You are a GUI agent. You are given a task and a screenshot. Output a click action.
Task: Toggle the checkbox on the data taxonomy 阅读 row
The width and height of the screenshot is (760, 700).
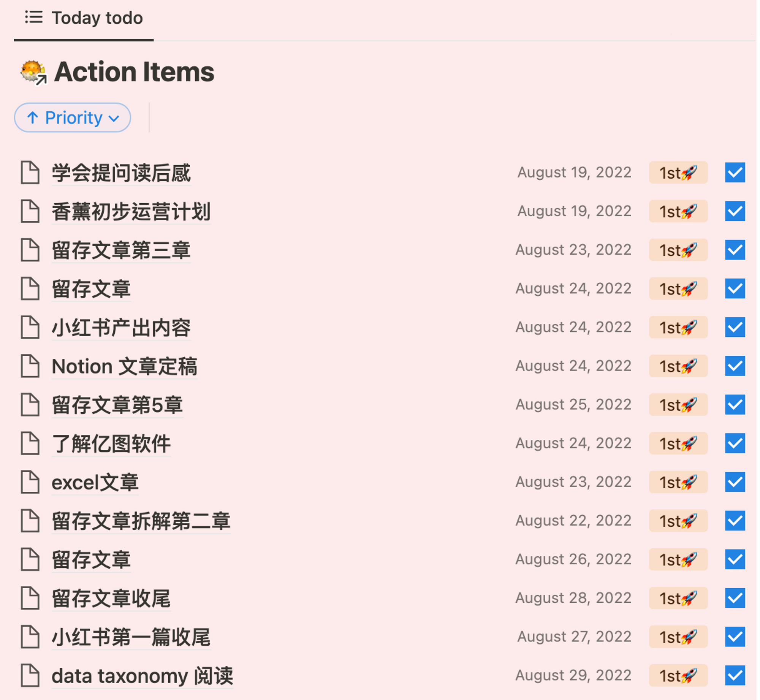(x=734, y=675)
